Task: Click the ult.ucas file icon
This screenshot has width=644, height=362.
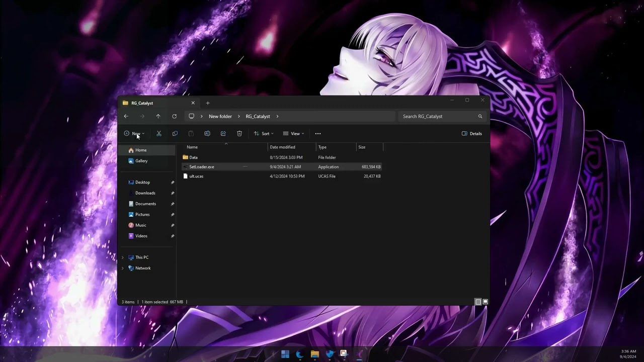Action: pyautogui.click(x=185, y=176)
